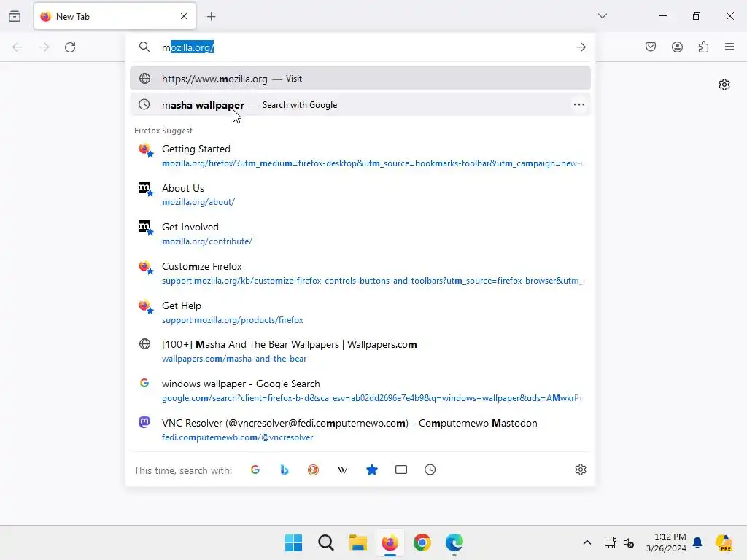Open the clock showing 1:12 PM
747x560 pixels.
click(666, 542)
